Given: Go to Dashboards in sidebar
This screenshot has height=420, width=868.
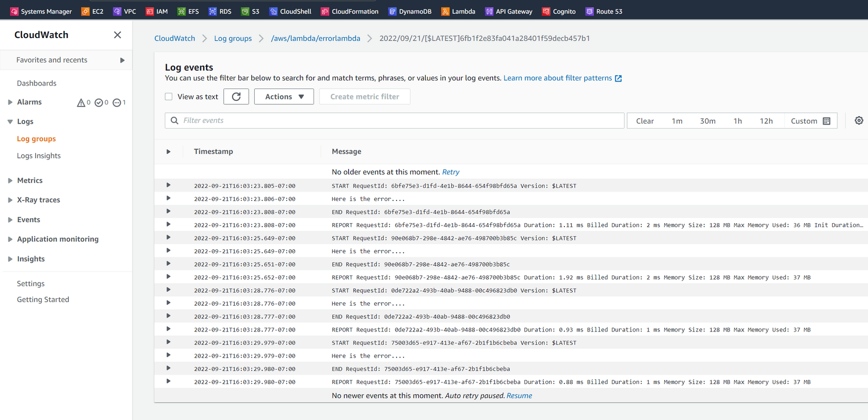Looking at the screenshot, I should tap(37, 83).
